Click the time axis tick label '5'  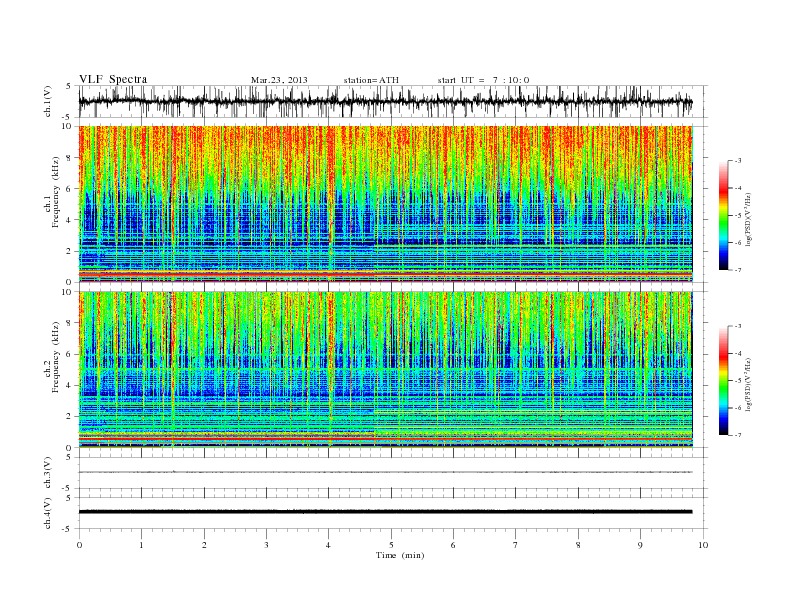pyautogui.click(x=391, y=545)
